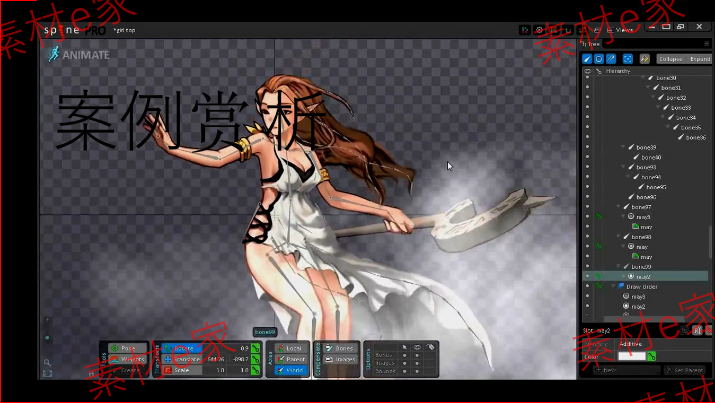Collapse the bone97 tree node
Image resolution: width=715 pixels, height=403 pixels.
pos(618,207)
